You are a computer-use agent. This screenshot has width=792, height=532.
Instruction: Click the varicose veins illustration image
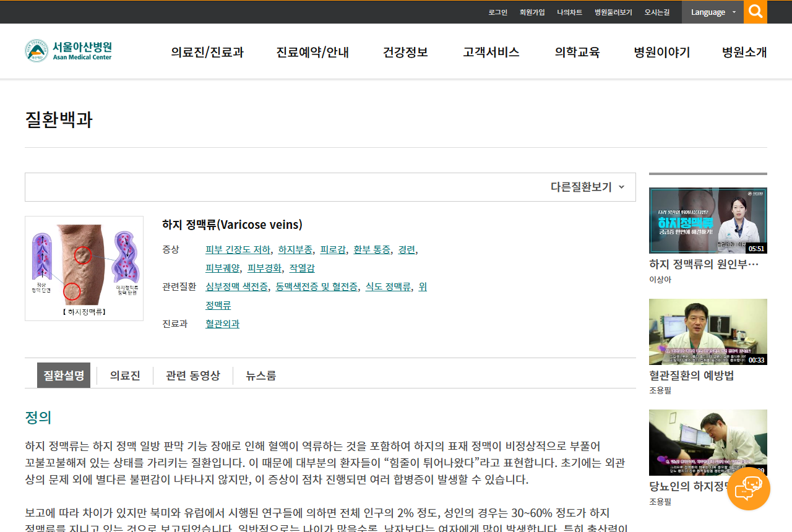click(84, 268)
